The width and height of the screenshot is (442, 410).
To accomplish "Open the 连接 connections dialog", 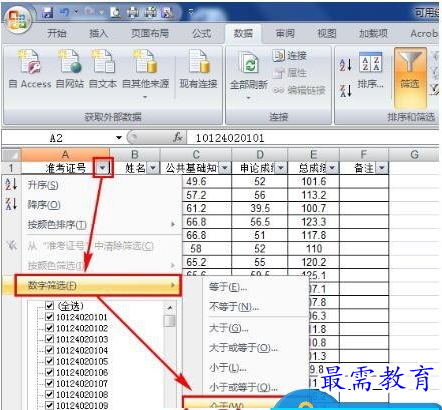I will (289, 56).
